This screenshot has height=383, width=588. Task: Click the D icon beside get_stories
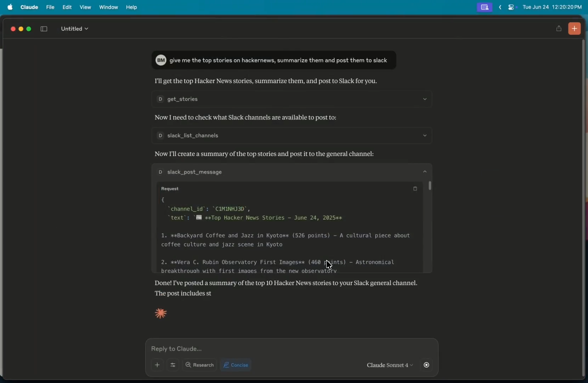(160, 100)
